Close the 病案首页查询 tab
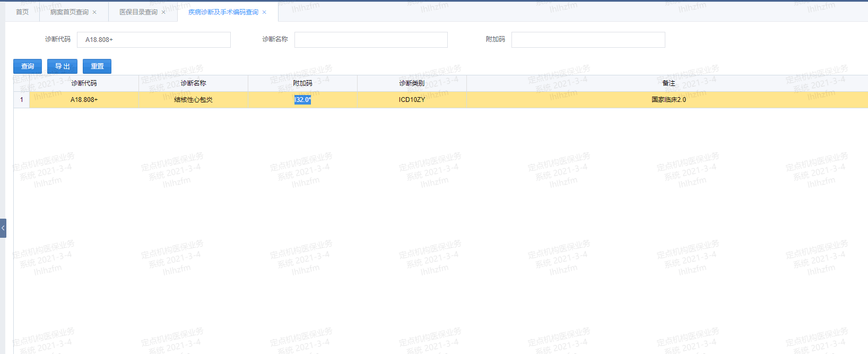Screen dimensions: 868x354 point(94,12)
